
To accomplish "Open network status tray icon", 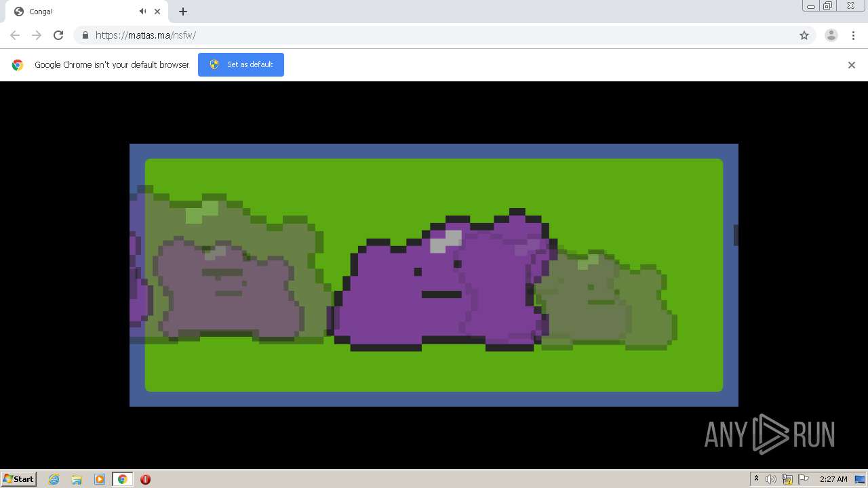I will (787, 479).
